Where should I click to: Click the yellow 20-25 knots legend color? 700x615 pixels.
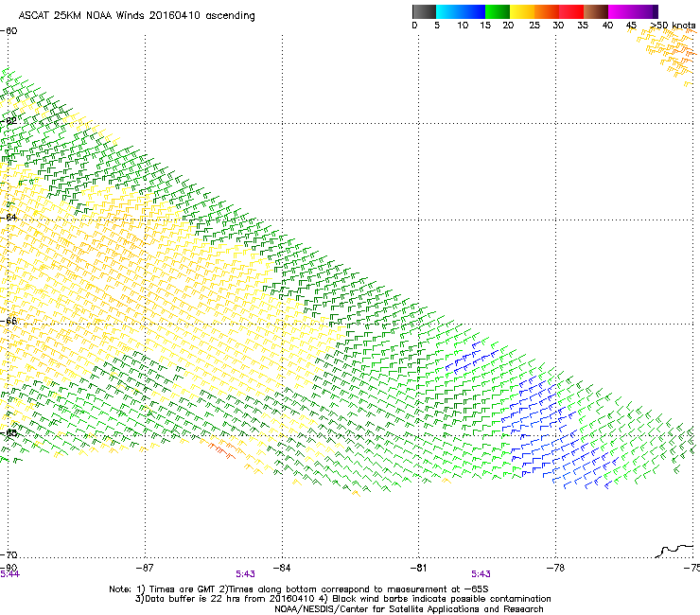point(522,11)
